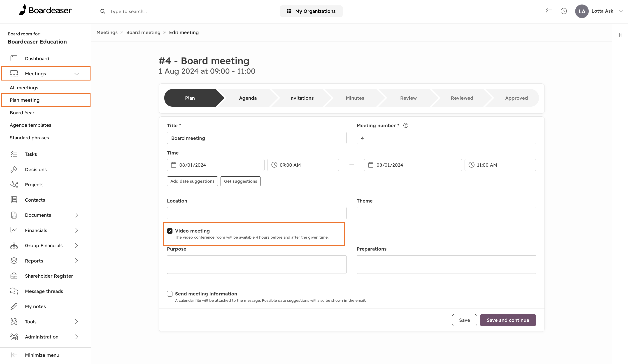This screenshot has width=628, height=364.
Task: Open Agenda templates in sidebar
Action: click(30, 125)
